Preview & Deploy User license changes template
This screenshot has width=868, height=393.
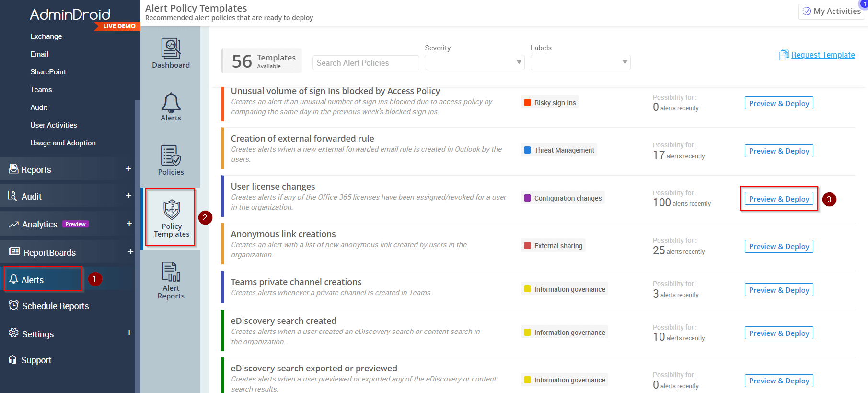coord(778,199)
